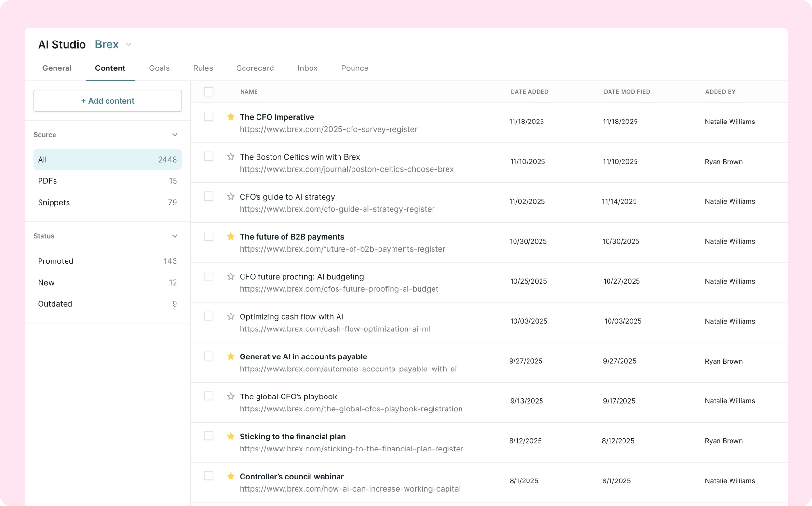Viewport: 812px width, 506px height.
Task: Open the cash-flow-optimization-ai-ml URL
Action: click(x=335, y=329)
